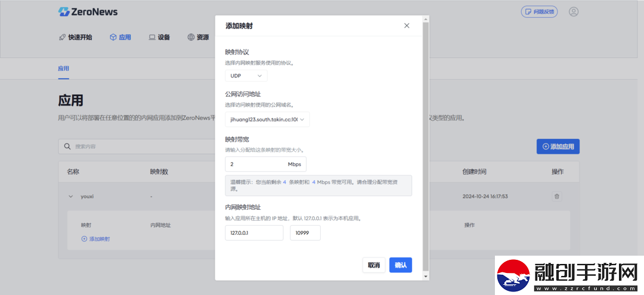
Task: Click the 添加应用 button
Action: 558,147
